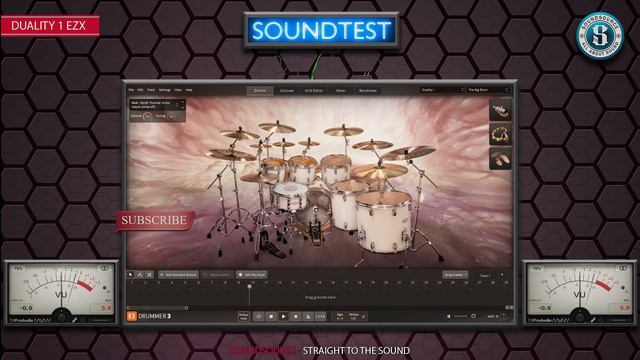Open The Big Black preset dropdown
Screen dimensions: 640x360
click(x=489, y=90)
